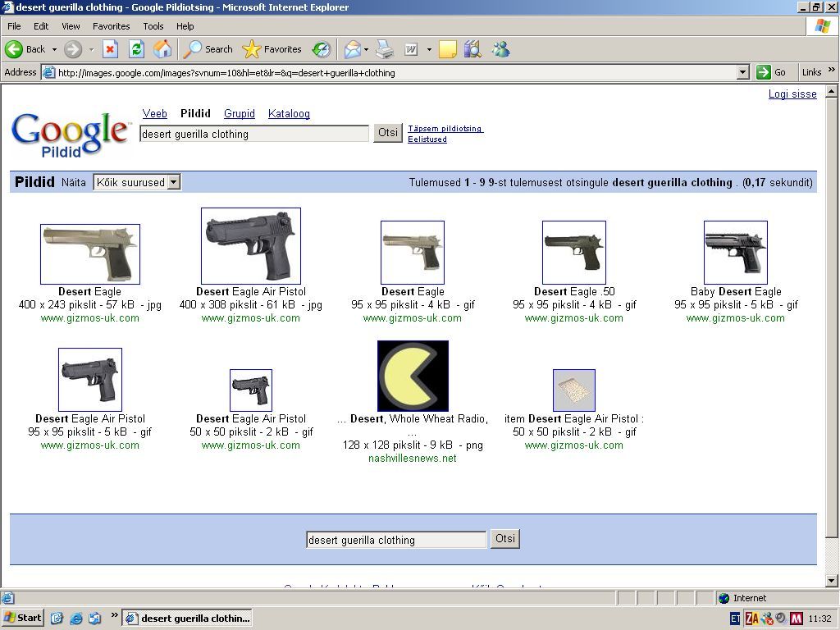
Task: Expand the Address bar URL dropdown
Action: point(742,72)
